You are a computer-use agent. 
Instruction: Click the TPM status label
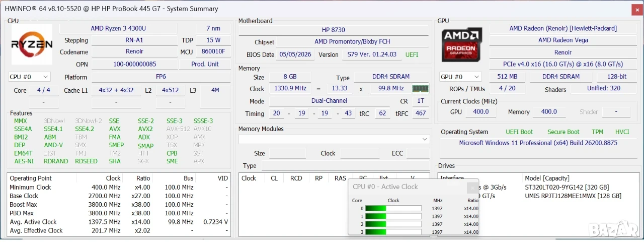tap(597, 132)
